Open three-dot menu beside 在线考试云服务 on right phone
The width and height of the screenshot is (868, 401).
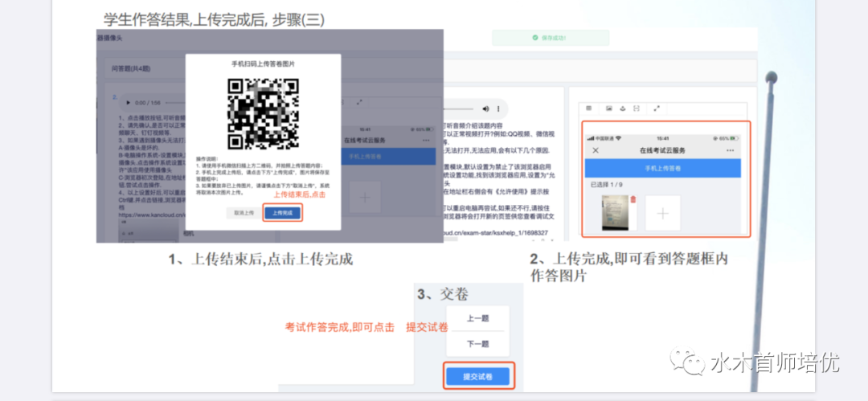730,150
